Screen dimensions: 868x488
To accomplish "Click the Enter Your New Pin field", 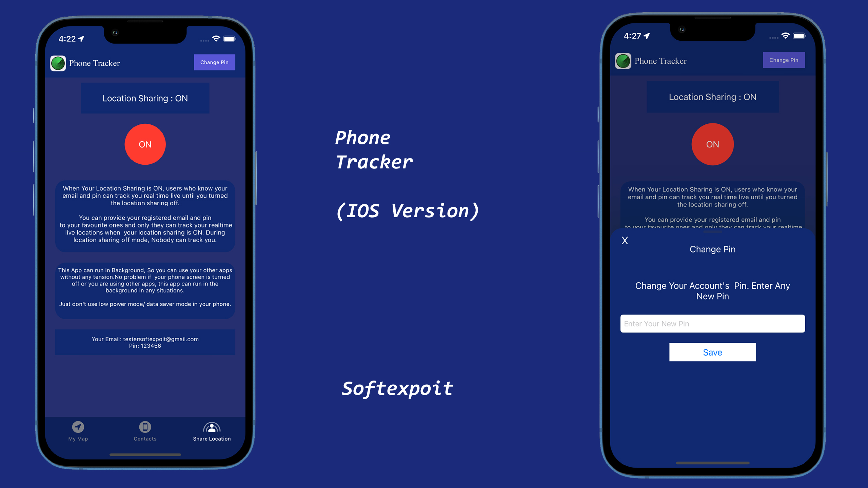I will [x=713, y=324].
